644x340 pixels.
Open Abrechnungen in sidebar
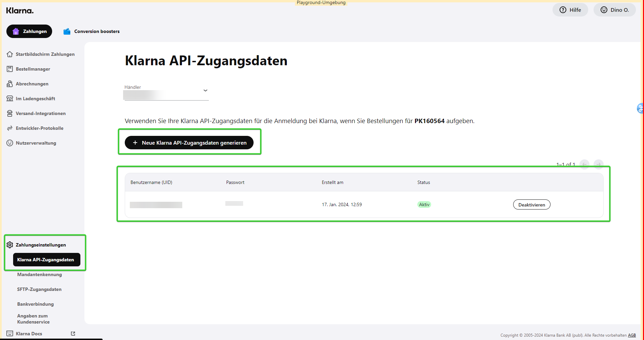tap(28, 84)
